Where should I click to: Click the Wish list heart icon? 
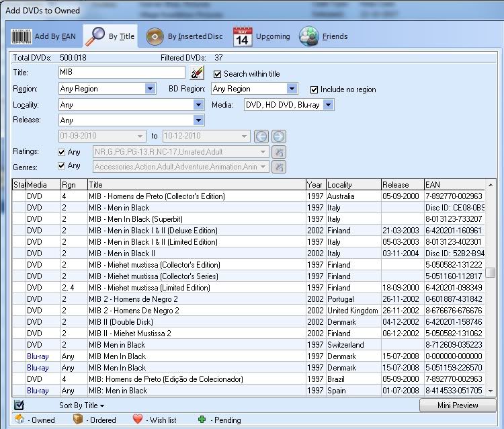[138, 419]
